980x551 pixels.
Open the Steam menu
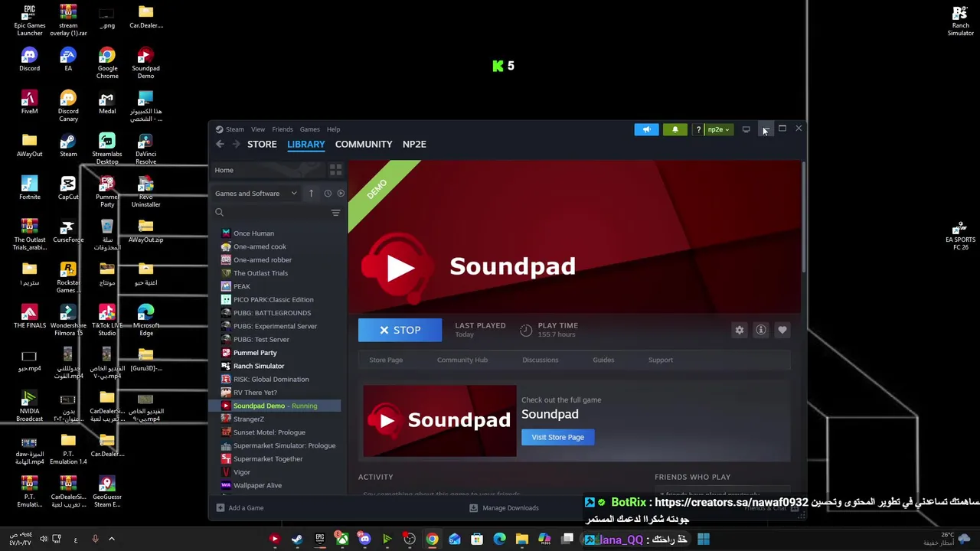tap(230, 129)
